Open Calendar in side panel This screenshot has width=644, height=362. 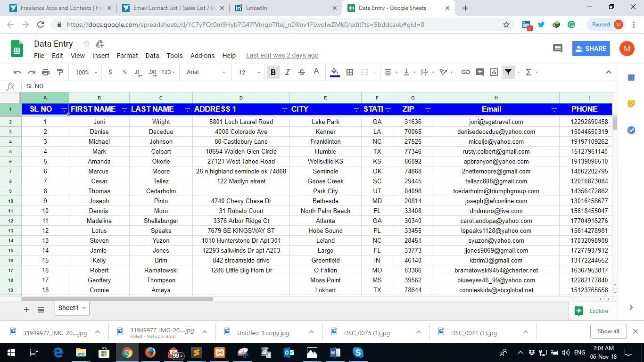[x=631, y=77]
